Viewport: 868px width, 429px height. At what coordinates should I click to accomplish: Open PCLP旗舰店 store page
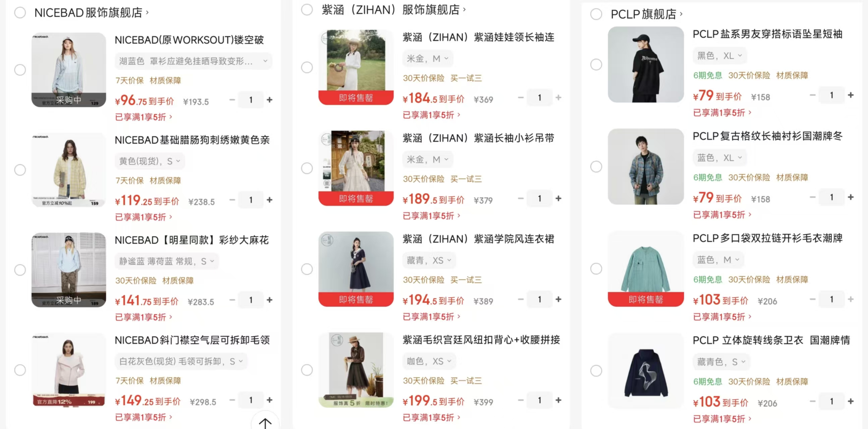click(646, 14)
